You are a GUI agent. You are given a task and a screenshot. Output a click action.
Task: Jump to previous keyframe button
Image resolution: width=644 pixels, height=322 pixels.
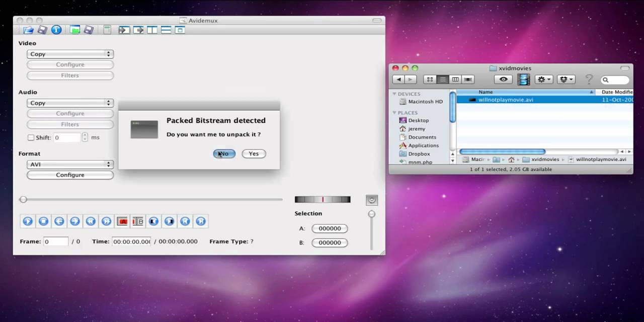(x=91, y=221)
